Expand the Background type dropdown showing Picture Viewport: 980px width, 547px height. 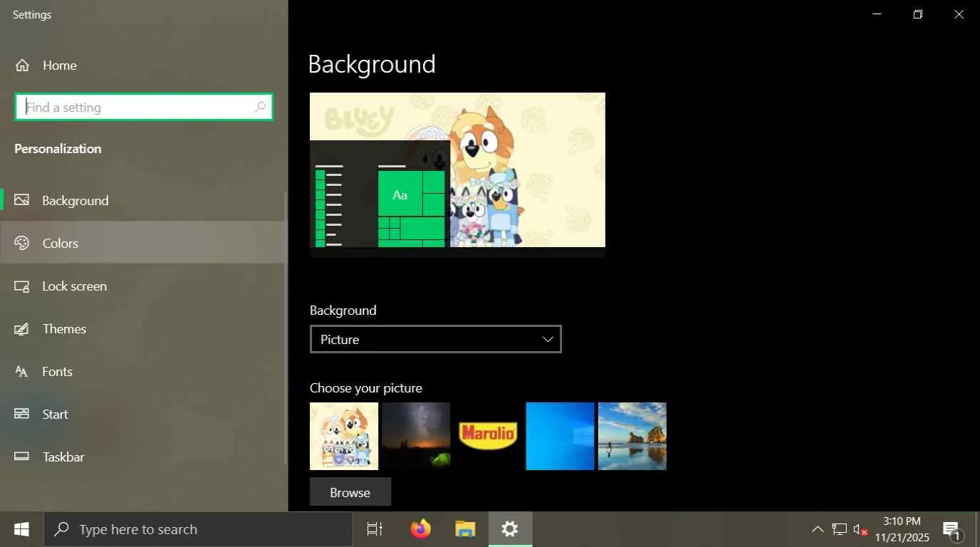coord(436,339)
